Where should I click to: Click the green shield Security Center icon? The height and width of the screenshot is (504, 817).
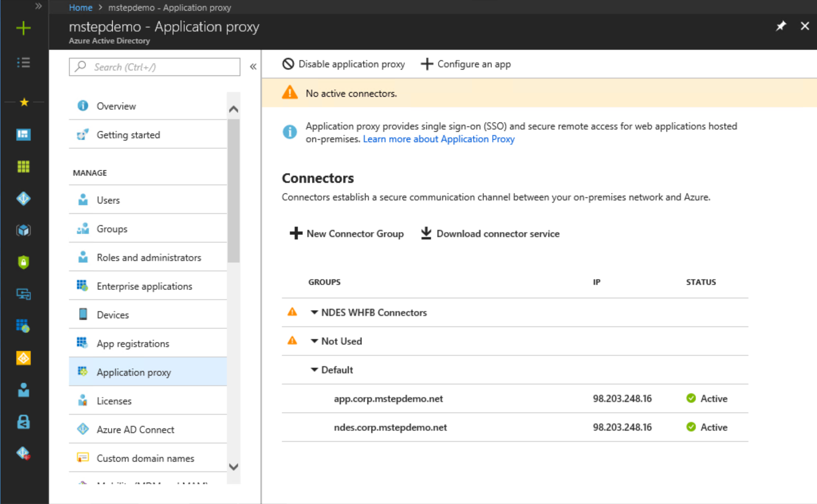pyautogui.click(x=24, y=262)
